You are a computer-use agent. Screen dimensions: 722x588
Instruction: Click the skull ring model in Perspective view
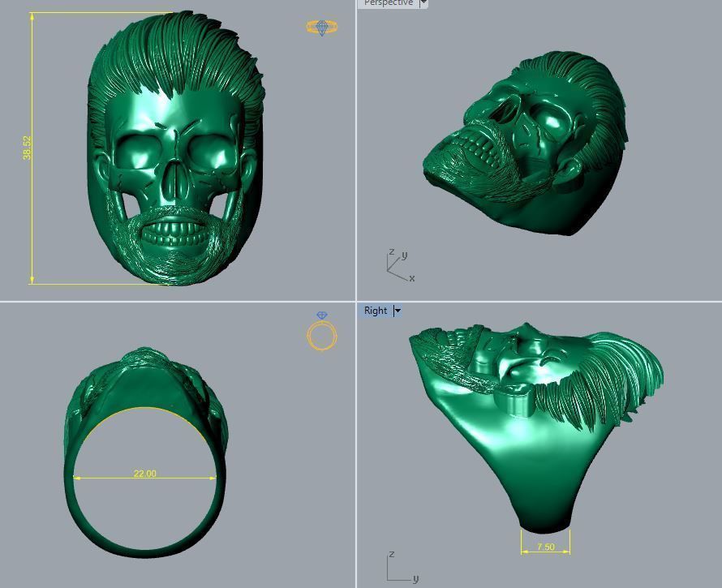pos(525,144)
